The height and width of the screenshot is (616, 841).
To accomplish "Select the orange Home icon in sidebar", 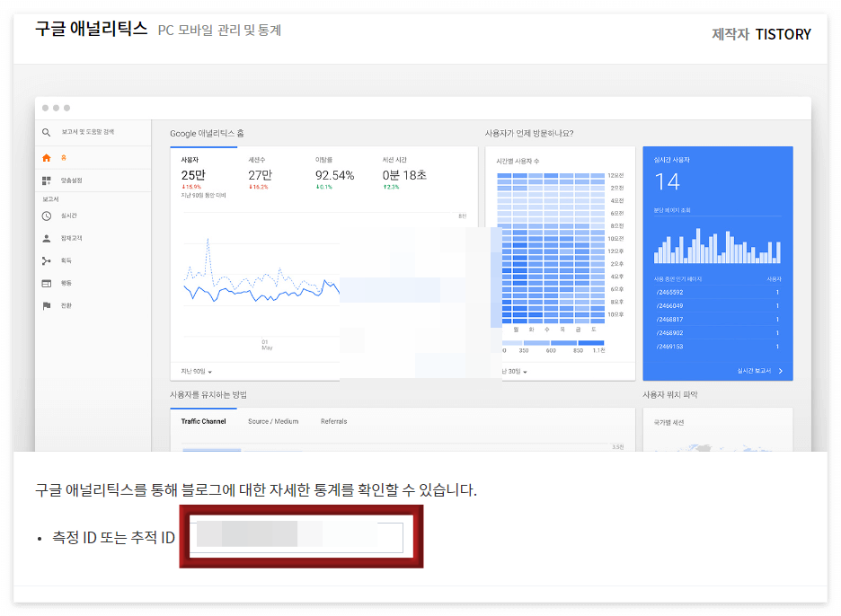I will pos(47,158).
